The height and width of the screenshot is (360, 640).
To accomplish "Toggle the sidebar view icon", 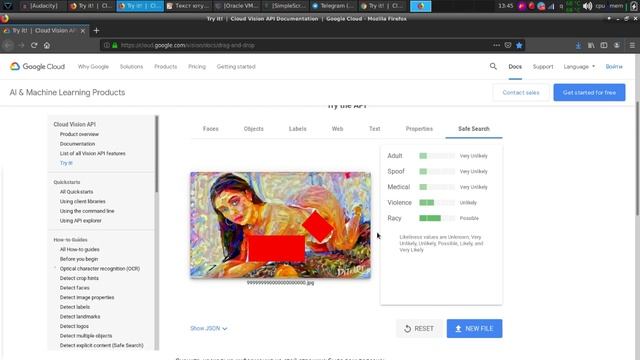I will pos(604,45).
